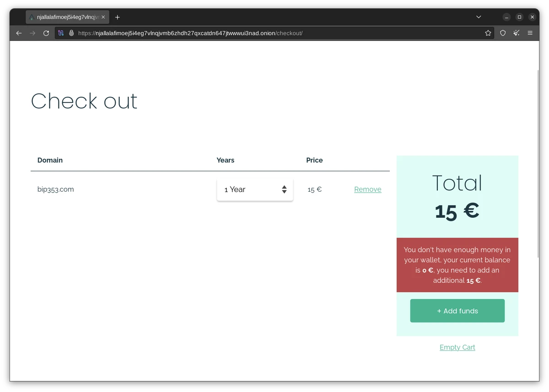Open the 1 Year duration dropdown
Viewport: 549px width, 392px height.
pyautogui.click(x=255, y=189)
